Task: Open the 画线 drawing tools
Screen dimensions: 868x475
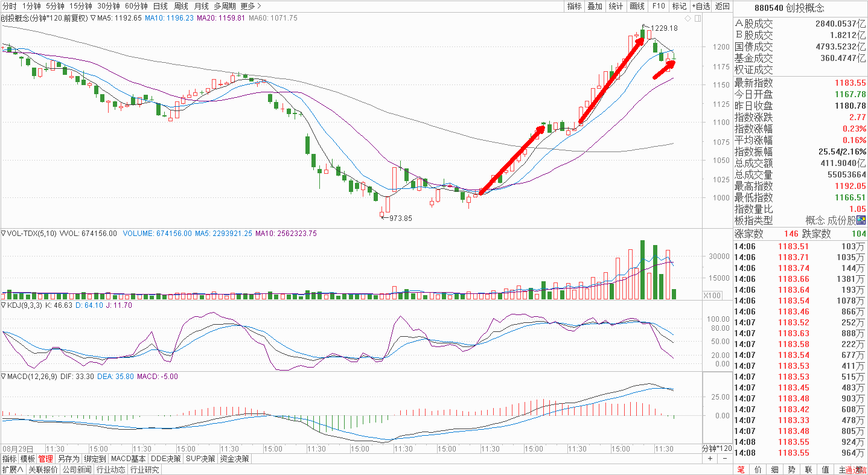Action: tap(637, 6)
